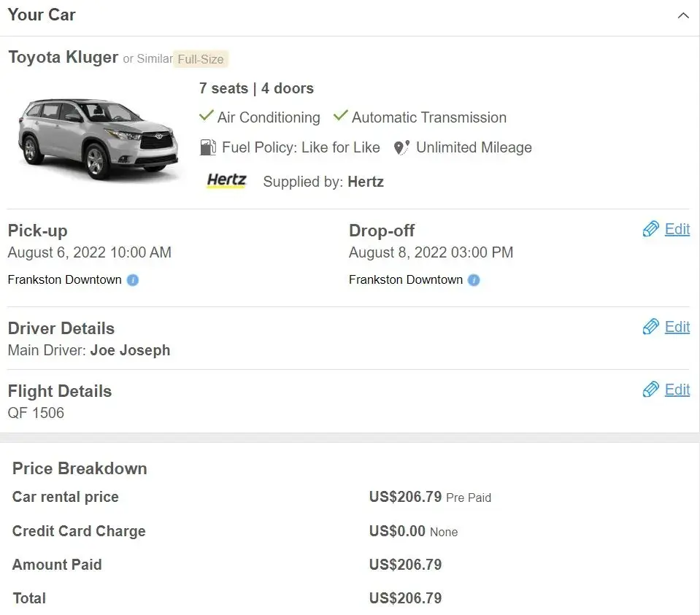The width and height of the screenshot is (700, 615).
Task: Click the Full-Size category badge
Action: click(x=201, y=59)
